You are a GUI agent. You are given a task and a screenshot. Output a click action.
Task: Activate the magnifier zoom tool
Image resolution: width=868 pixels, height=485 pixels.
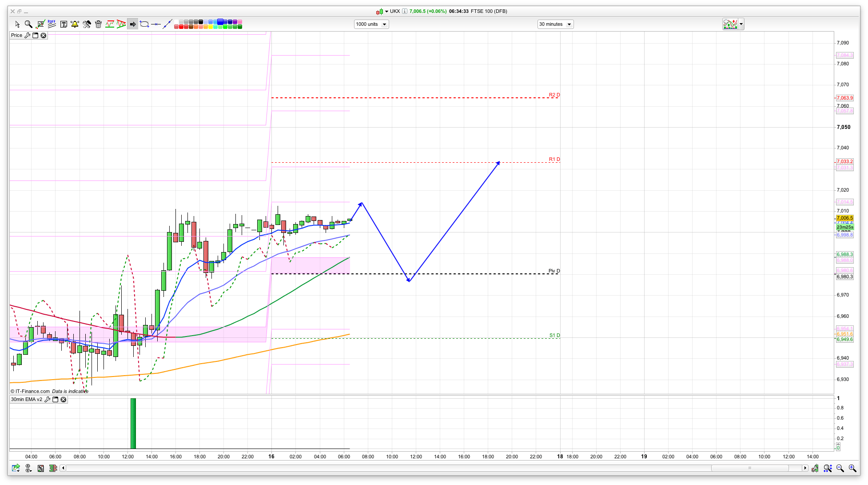click(28, 24)
